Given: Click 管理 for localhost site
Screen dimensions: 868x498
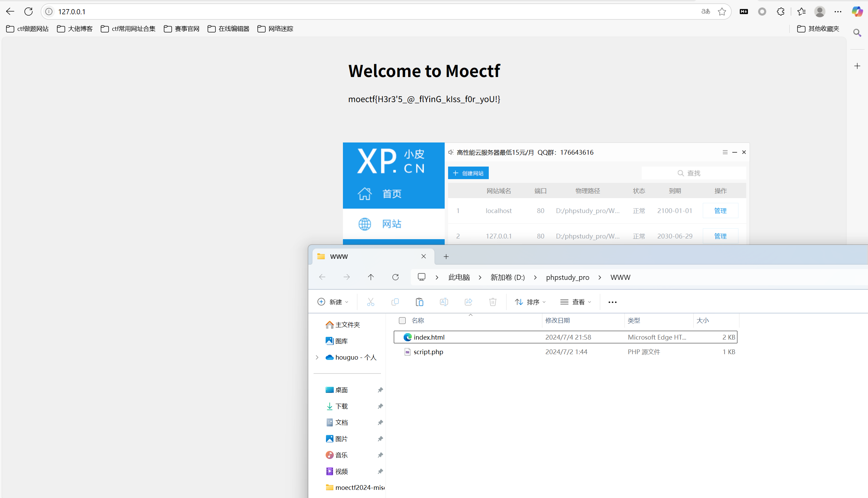Looking at the screenshot, I should (x=720, y=211).
